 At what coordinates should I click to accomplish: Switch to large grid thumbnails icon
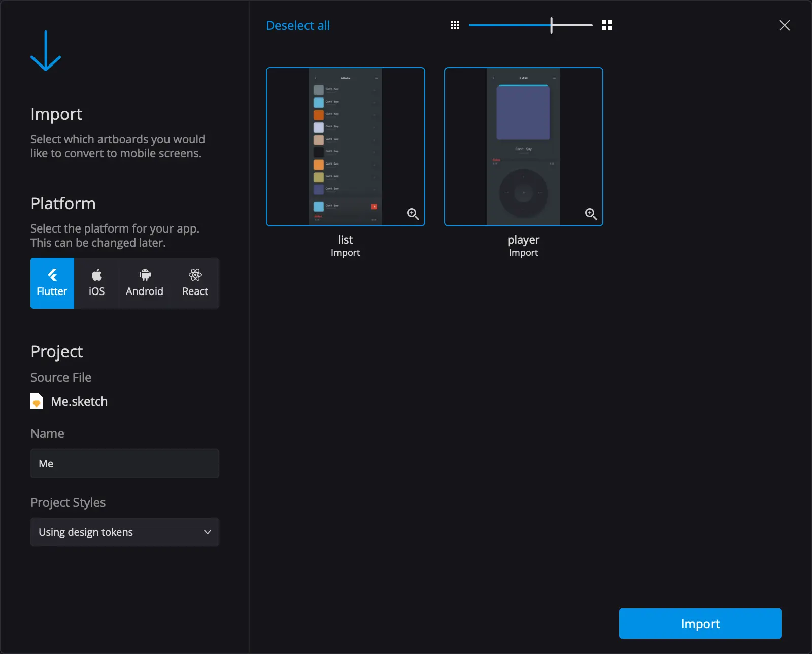click(607, 25)
